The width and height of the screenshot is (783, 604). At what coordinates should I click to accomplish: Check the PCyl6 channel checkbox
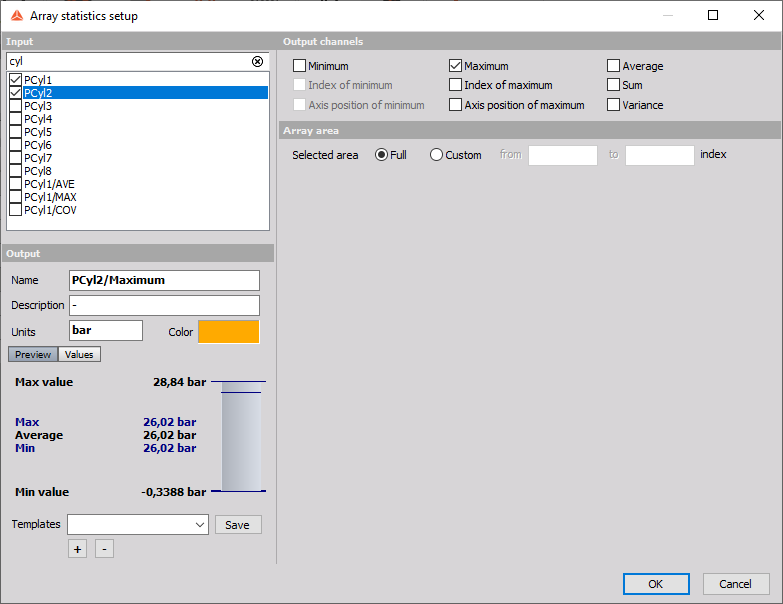click(15, 145)
